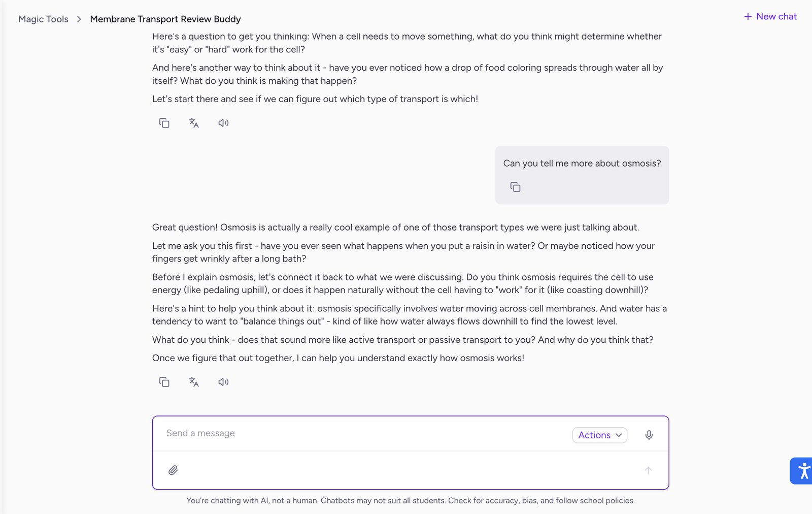Read aloud the osmosis explanation response

click(x=223, y=382)
